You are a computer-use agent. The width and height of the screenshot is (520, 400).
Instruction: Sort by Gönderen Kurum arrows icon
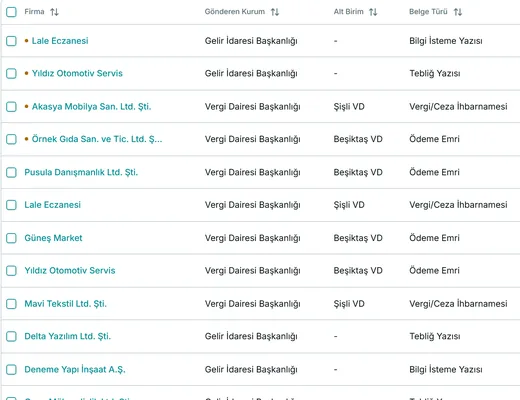coord(275,12)
